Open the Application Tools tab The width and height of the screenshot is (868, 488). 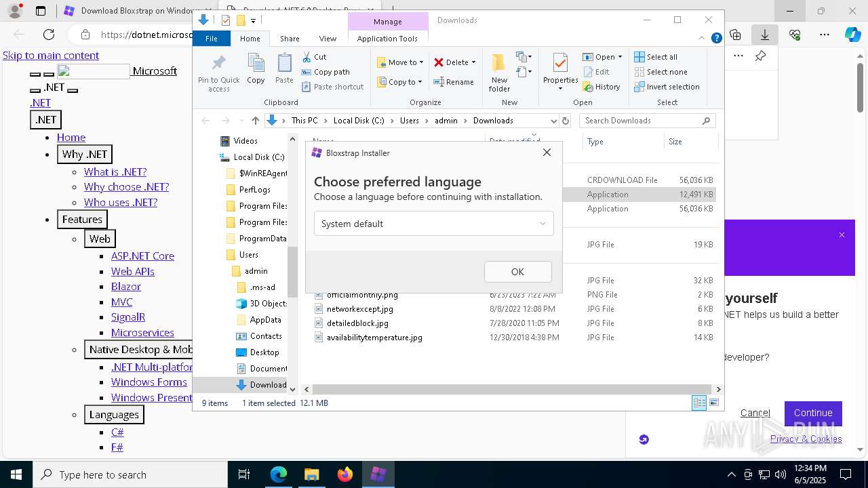387,39
